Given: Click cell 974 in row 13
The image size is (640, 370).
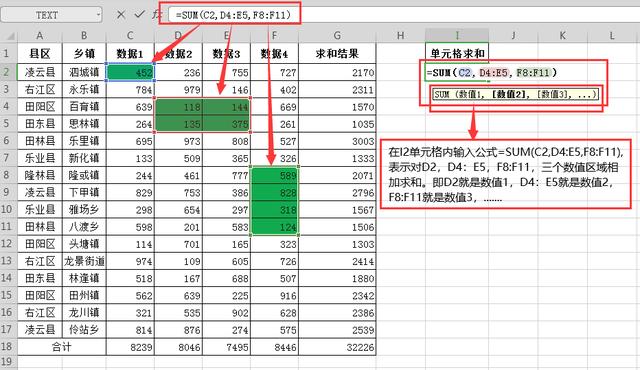Looking at the screenshot, I should click(130, 261).
